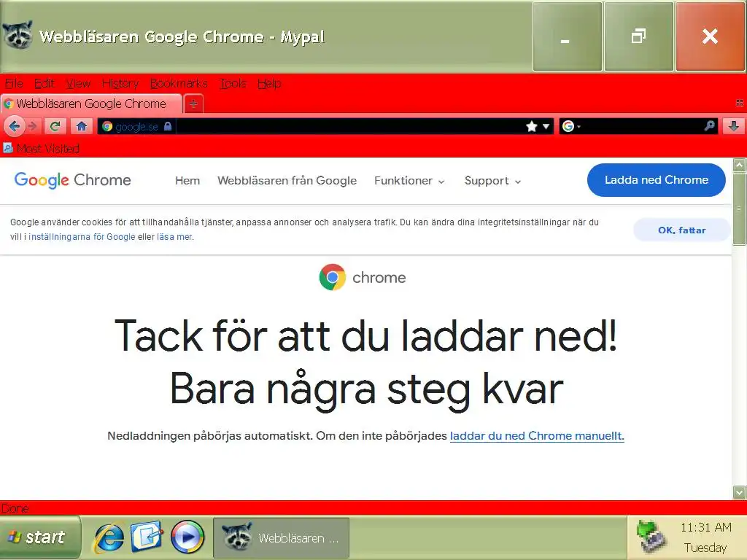747x560 pixels.
Task: Open the bookmark star dropdown arrow
Action: [x=546, y=126]
